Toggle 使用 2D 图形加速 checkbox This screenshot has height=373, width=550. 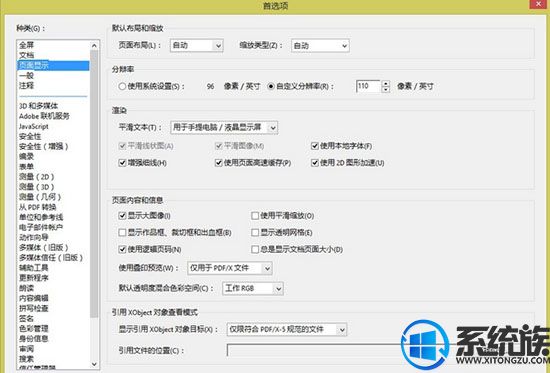pyautogui.click(x=315, y=163)
